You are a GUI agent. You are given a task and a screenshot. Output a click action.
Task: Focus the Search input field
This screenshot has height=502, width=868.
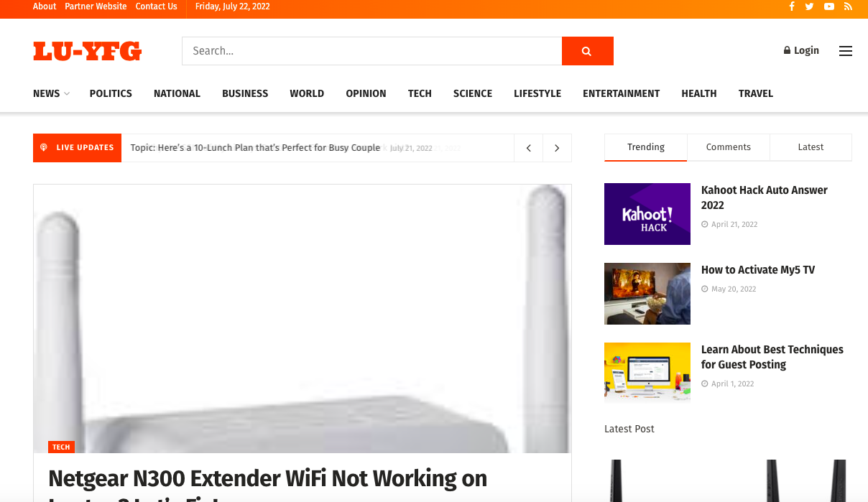click(372, 51)
